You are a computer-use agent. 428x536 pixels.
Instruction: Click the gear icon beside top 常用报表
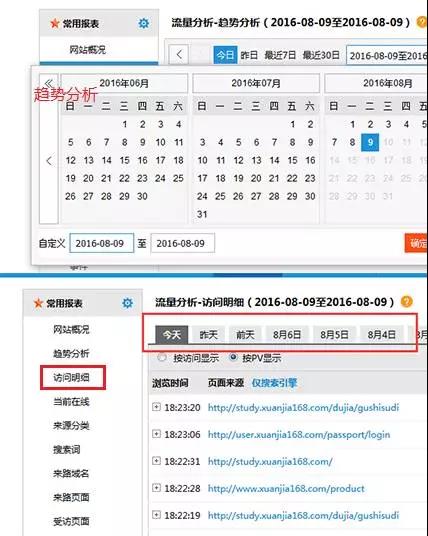144,23
